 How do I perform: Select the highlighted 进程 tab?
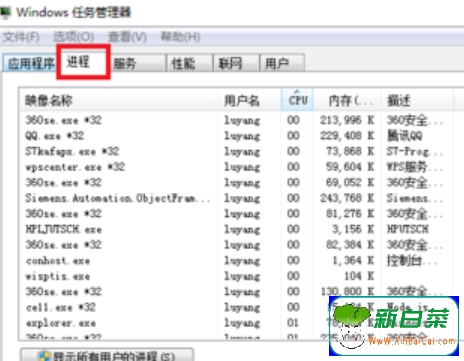[83, 62]
